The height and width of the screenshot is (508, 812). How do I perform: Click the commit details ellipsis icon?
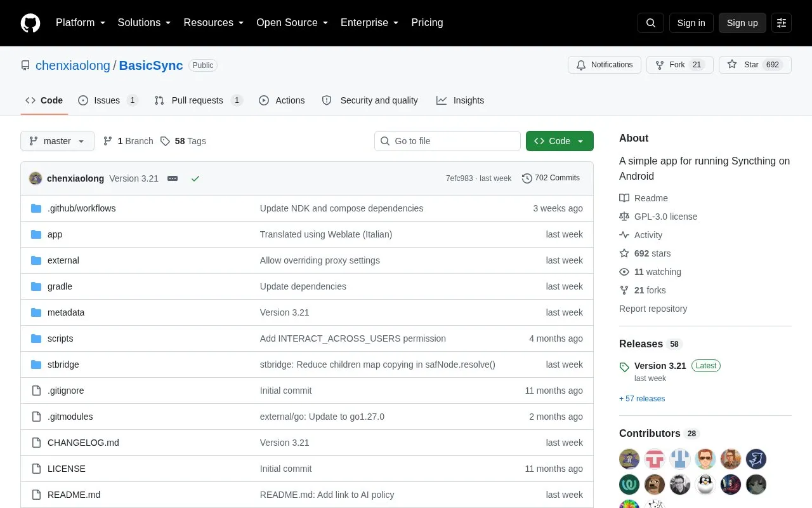coord(173,178)
